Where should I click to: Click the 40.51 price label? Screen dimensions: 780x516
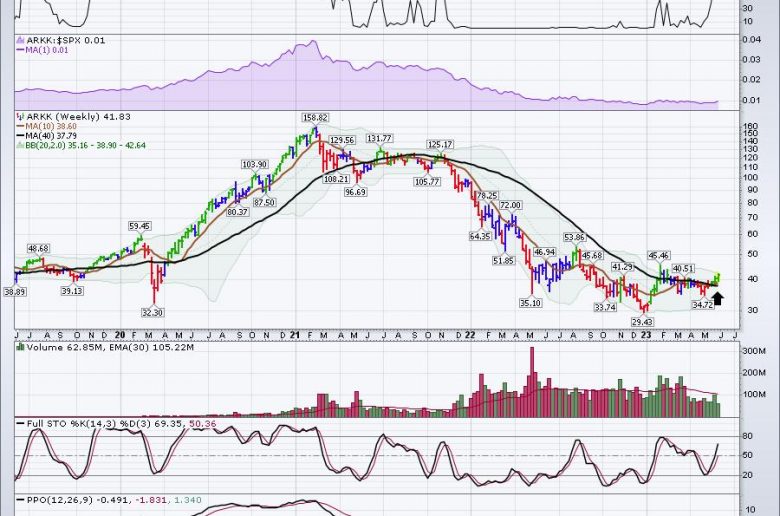point(683,268)
